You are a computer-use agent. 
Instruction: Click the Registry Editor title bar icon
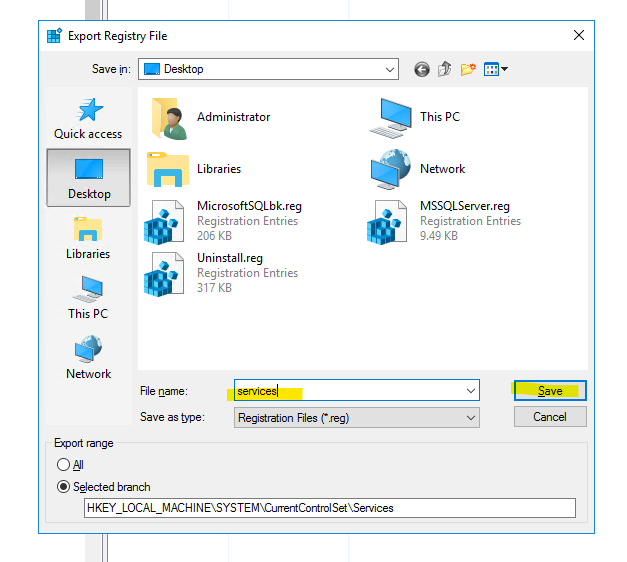click(54, 36)
